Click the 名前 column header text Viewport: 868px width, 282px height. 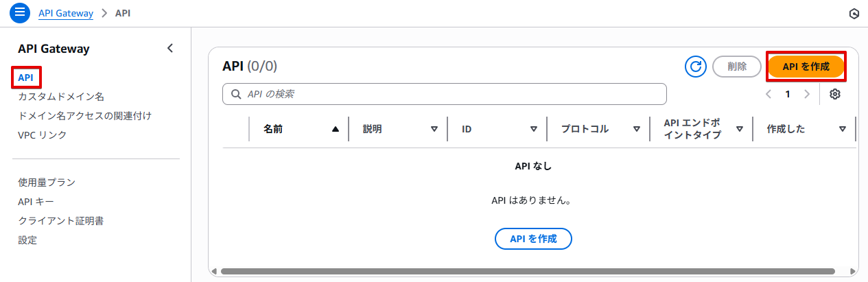[x=273, y=129]
